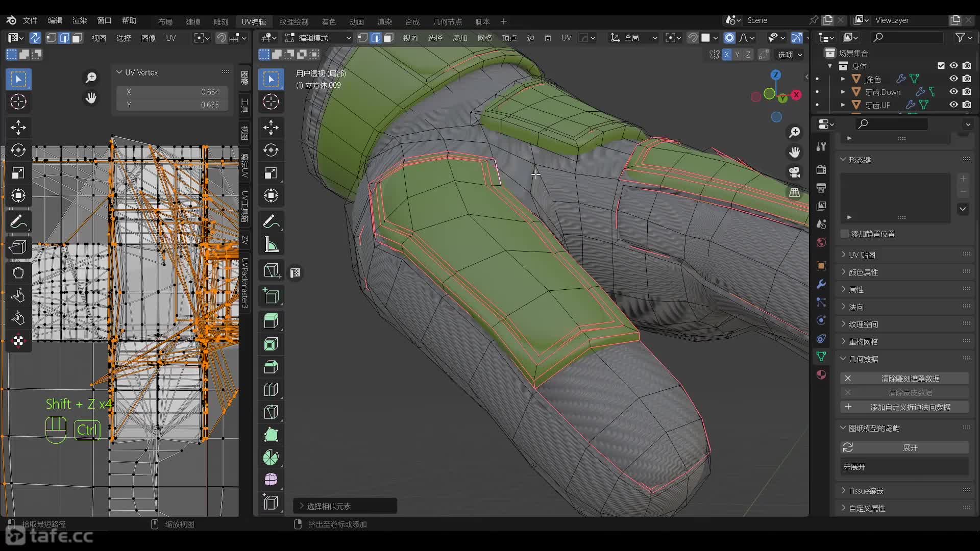Click the UV Vertex Y value field
Screen dimensions: 980x551
point(173,105)
